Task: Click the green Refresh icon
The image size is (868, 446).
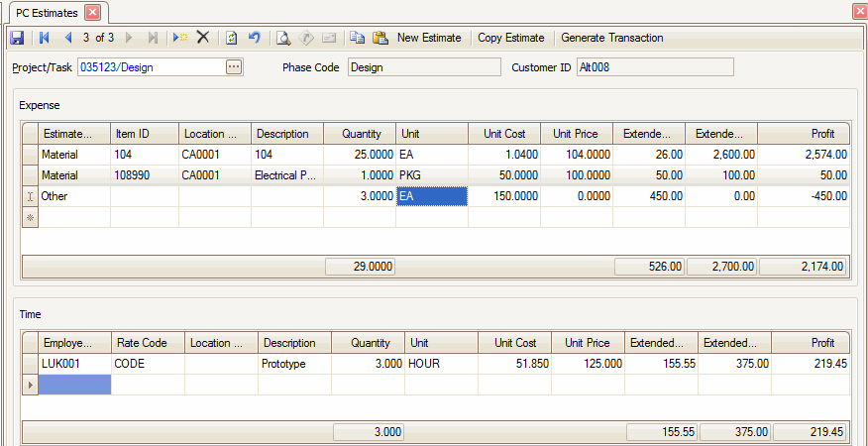Action: (x=231, y=38)
